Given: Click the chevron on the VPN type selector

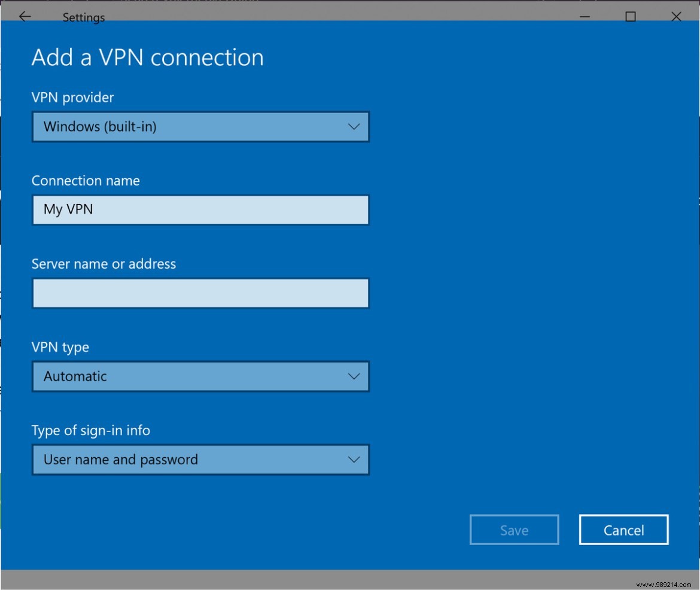Looking at the screenshot, I should click(353, 376).
